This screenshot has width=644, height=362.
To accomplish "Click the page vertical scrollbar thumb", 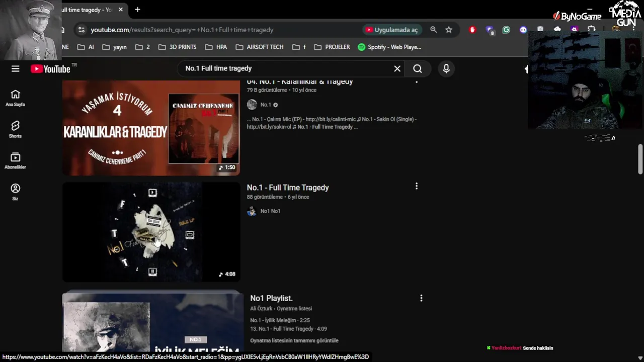I will click(640, 159).
